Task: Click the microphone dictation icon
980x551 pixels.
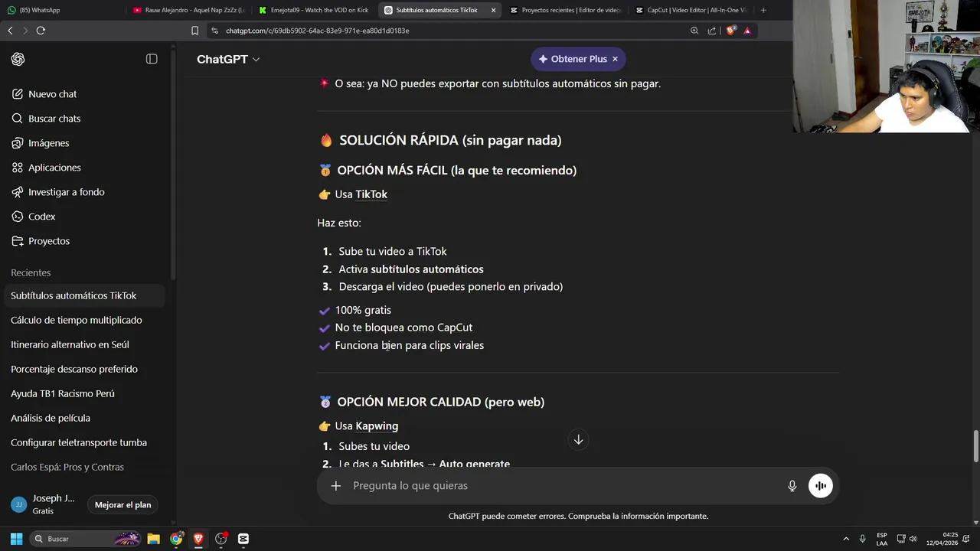Action: 792,485
